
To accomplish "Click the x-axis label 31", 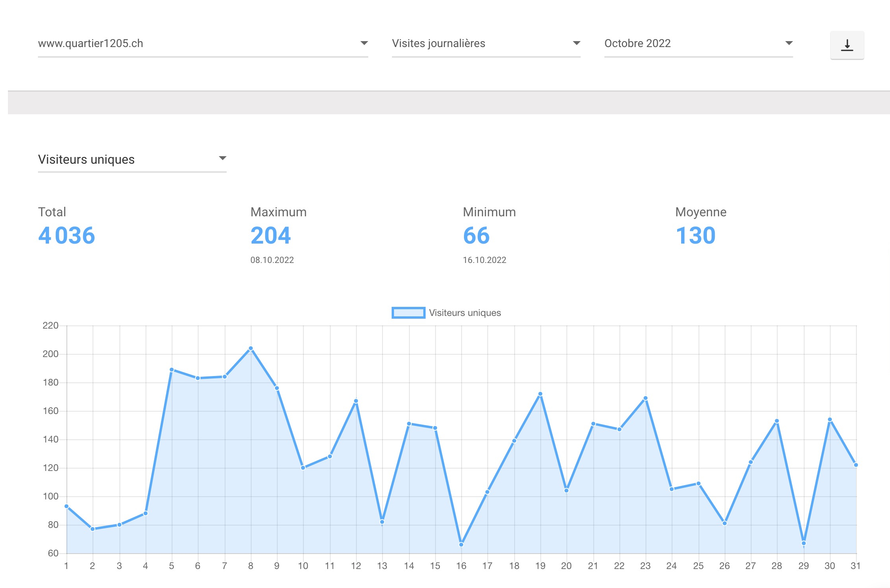I will (856, 566).
